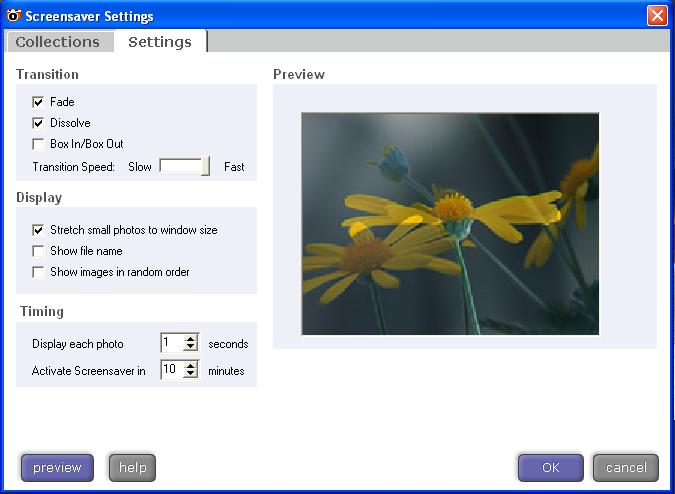
Task: Click the Display each photo seconds field
Action: point(172,343)
